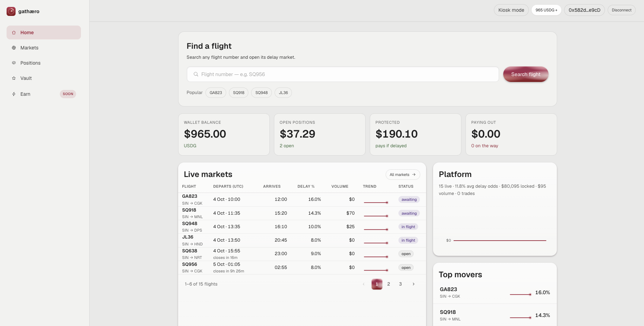Disconnect the wallet
Image resolution: width=644 pixels, height=326 pixels.
622,10
